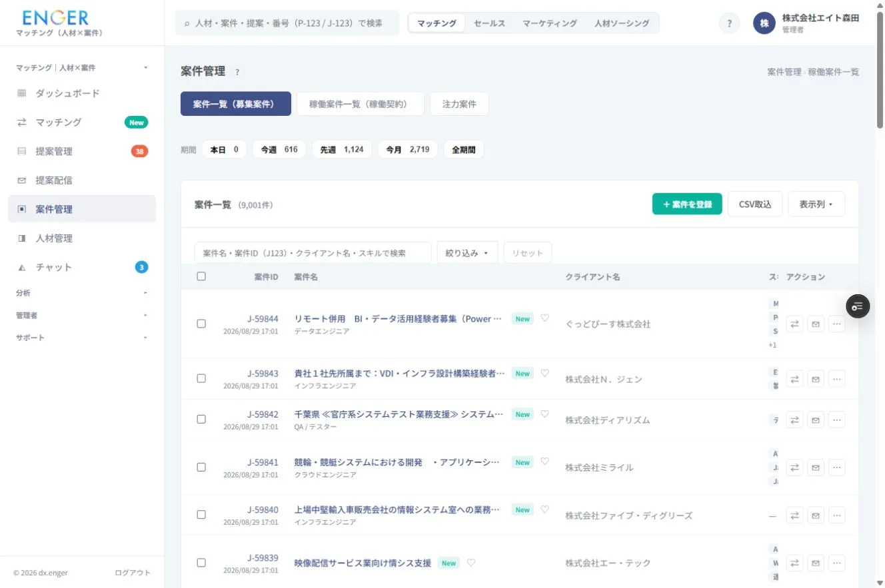Check the box for case J-59842
The height and width of the screenshot is (588, 885).
click(x=201, y=420)
